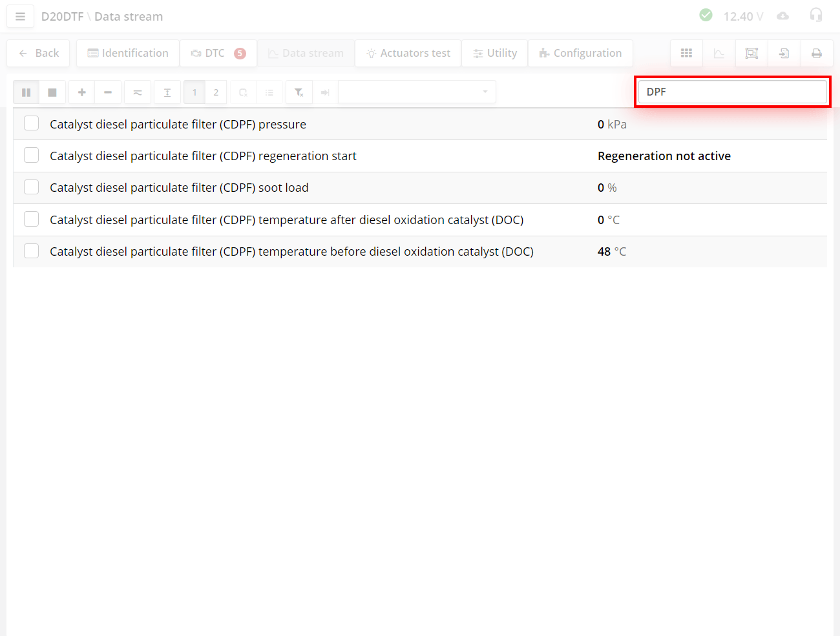840x636 pixels.
Task: Click the screenshot capture icon
Action: (751, 53)
